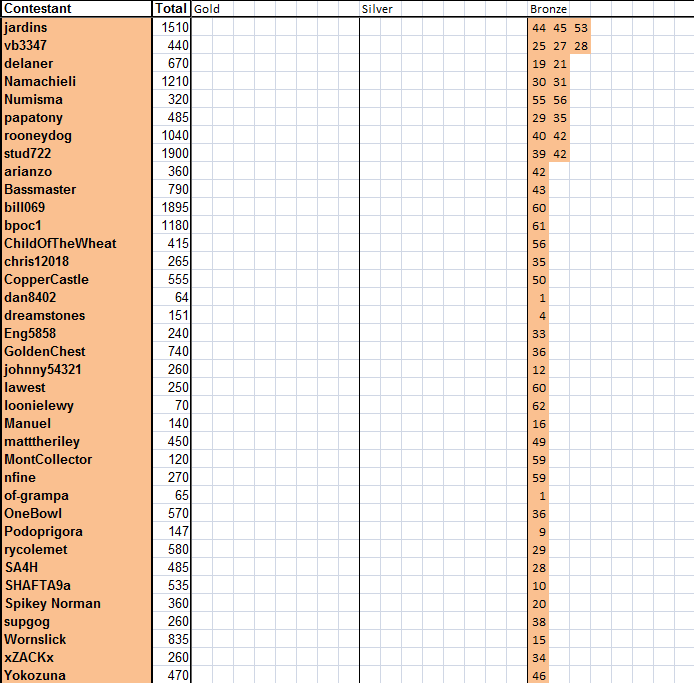The image size is (694, 683).
Task: Select the rooneydog contestant cell
Action: (x=77, y=135)
